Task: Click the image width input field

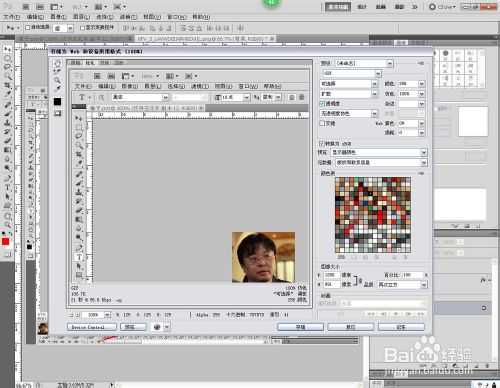Action: point(331,275)
